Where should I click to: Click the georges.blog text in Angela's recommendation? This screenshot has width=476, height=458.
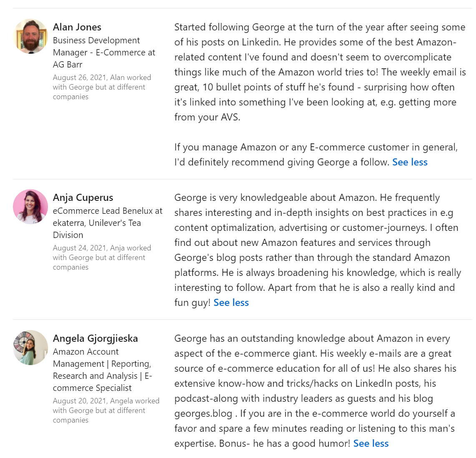[203, 413]
